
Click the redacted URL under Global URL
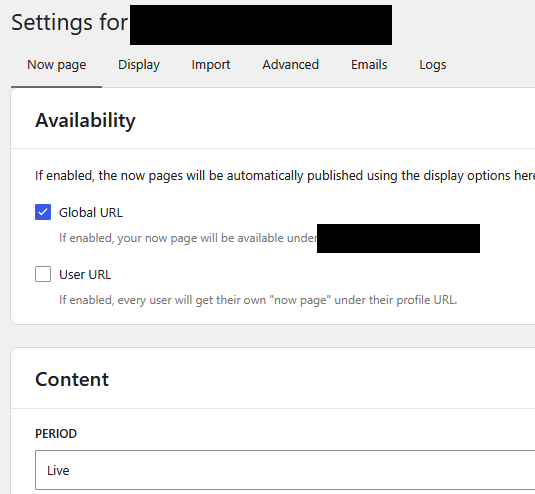coord(398,238)
